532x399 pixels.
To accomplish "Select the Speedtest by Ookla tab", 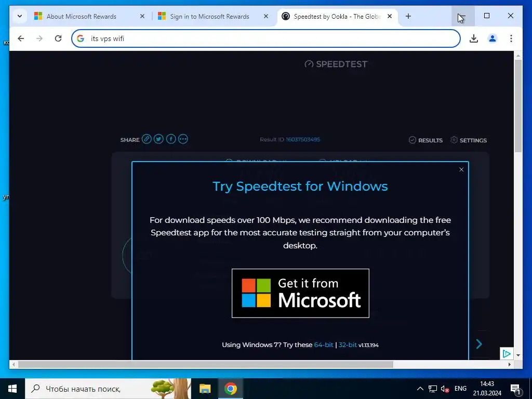I will tap(337, 16).
